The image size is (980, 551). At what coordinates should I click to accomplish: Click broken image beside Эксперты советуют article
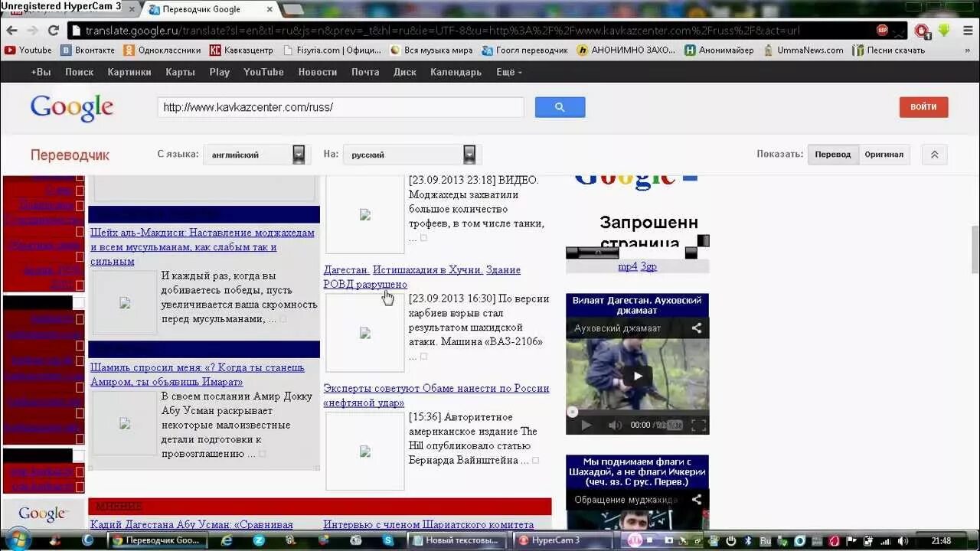click(364, 452)
